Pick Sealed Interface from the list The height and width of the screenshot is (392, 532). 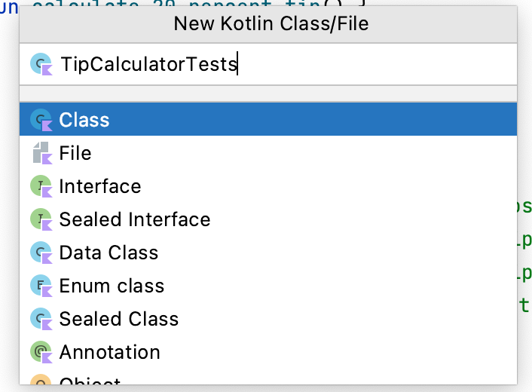135,219
